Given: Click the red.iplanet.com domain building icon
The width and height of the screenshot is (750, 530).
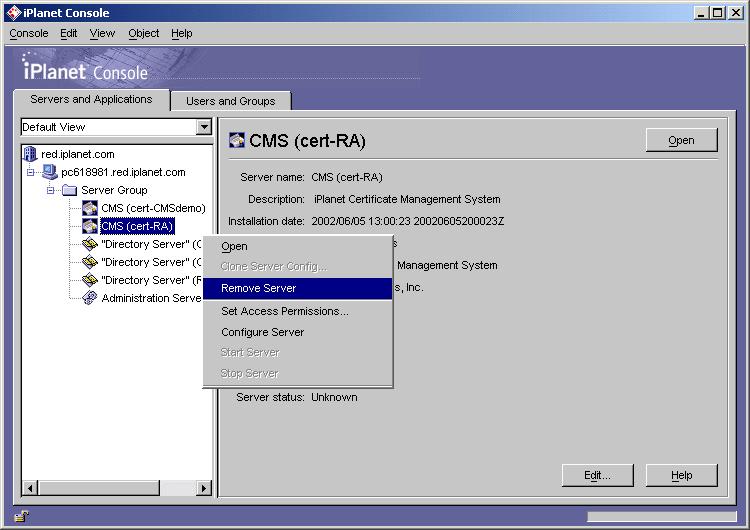Looking at the screenshot, I should click(30, 154).
